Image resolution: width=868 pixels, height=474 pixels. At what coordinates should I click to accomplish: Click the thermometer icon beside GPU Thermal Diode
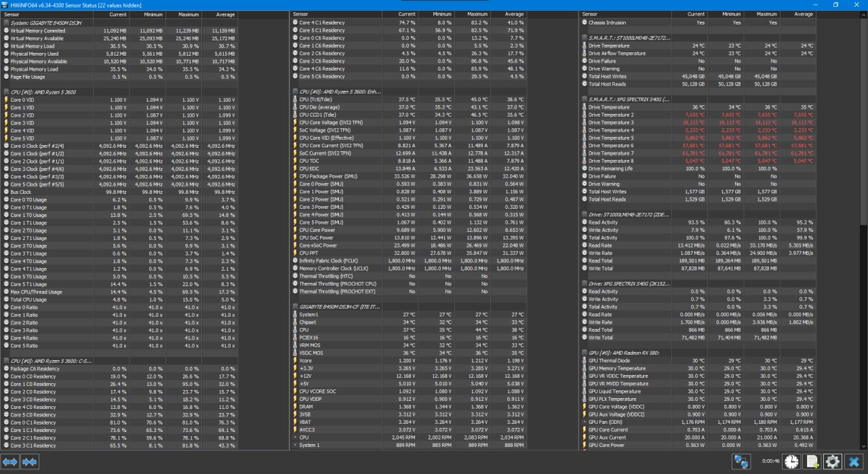coord(584,361)
